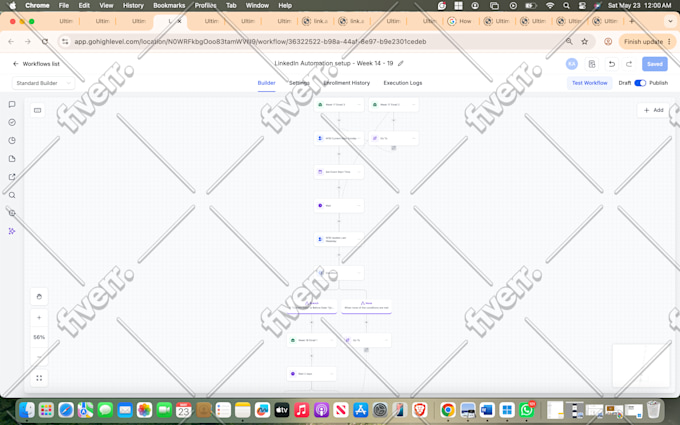Screen dimensions: 680x425
Task: Click the sticky note icon on the canvas
Action: coord(38,110)
